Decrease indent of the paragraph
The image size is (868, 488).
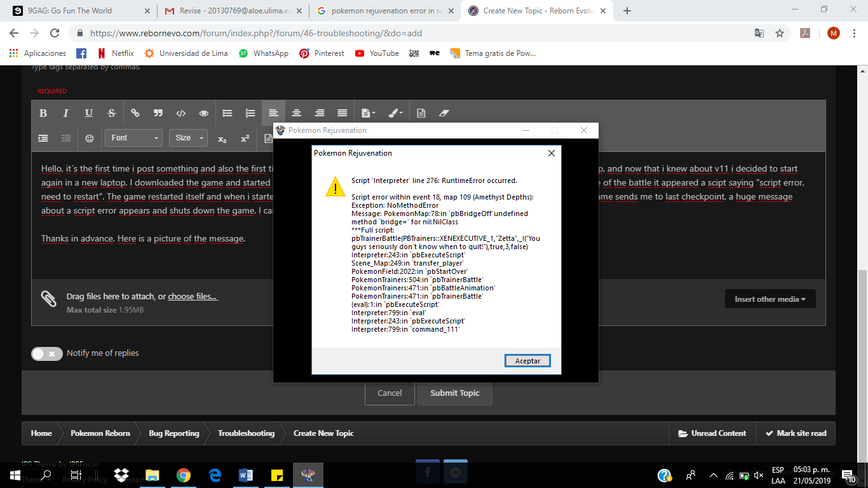click(x=65, y=138)
